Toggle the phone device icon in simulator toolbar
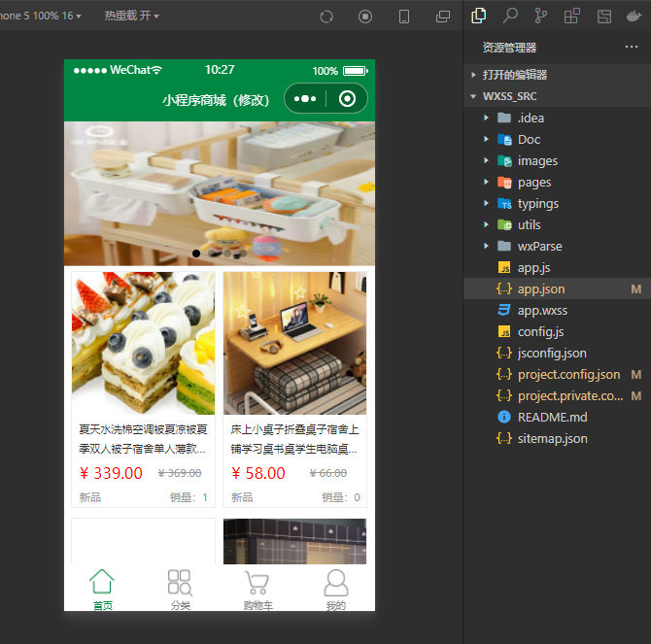This screenshot has height=644, width=651. pyautogui.click(x=404, y=17)
